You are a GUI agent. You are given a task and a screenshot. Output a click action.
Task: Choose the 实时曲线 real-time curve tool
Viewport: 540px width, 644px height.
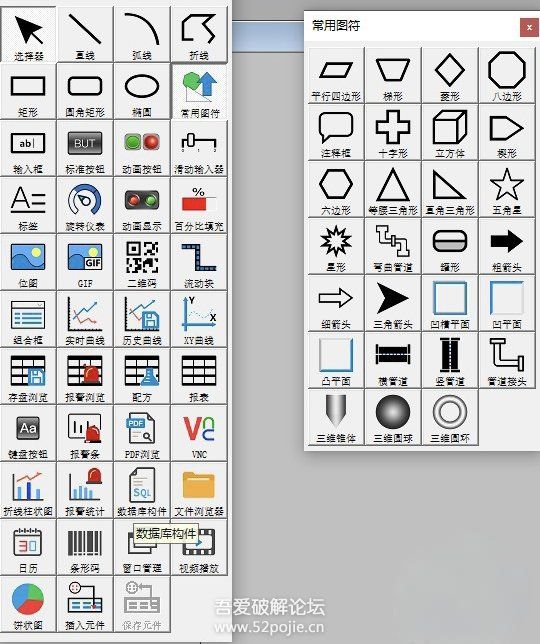85,320
